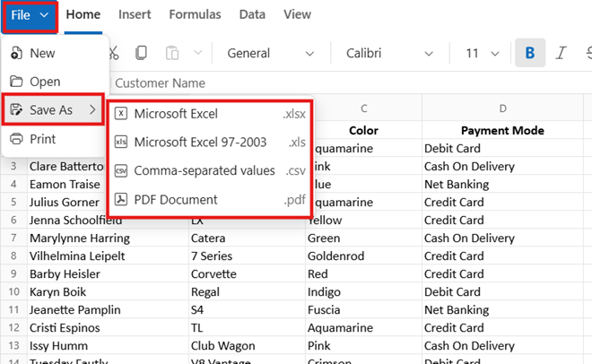Click New in the File menu

(42, 53)
